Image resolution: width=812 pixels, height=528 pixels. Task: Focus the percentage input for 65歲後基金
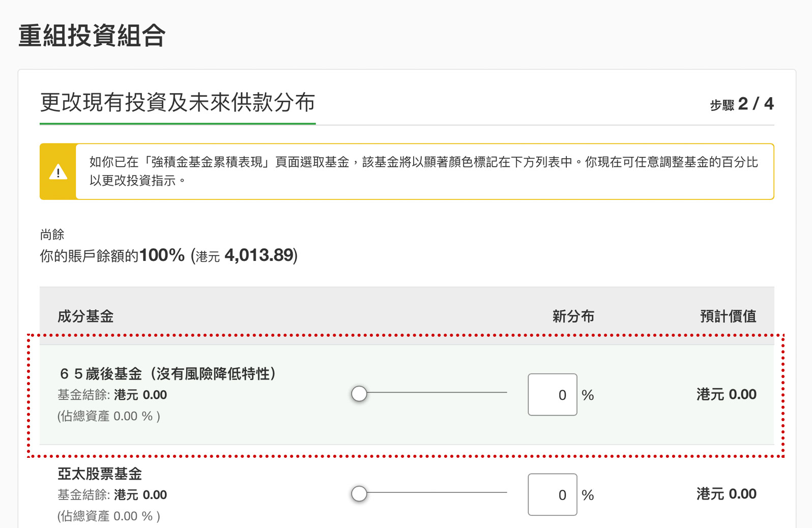tap(553, 395)
